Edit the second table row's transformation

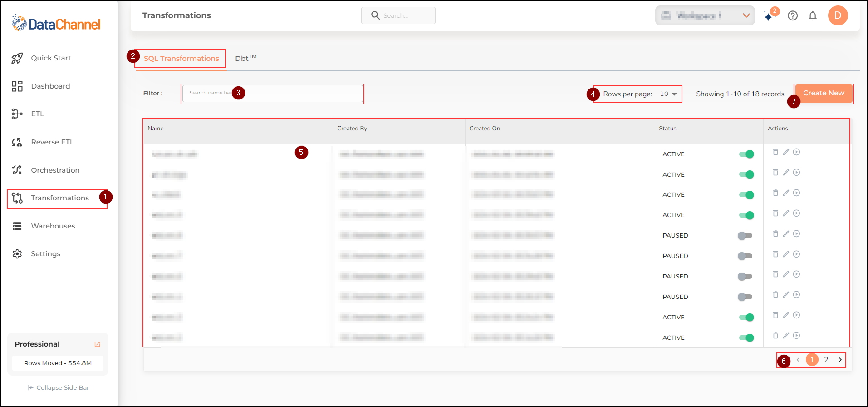click(786, 173)
